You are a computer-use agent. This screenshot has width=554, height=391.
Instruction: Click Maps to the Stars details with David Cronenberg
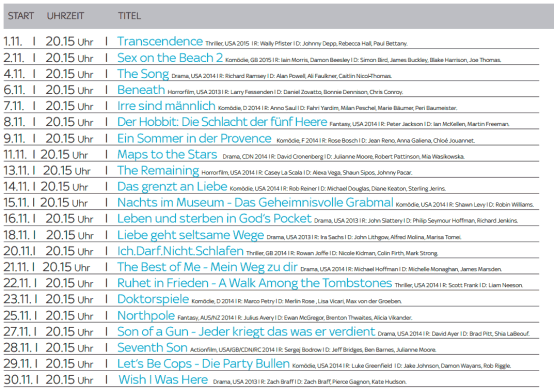click(x=343, y=156)
